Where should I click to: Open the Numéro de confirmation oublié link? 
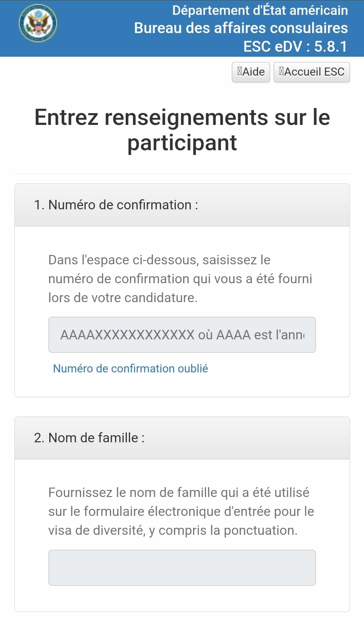[130, 368]
